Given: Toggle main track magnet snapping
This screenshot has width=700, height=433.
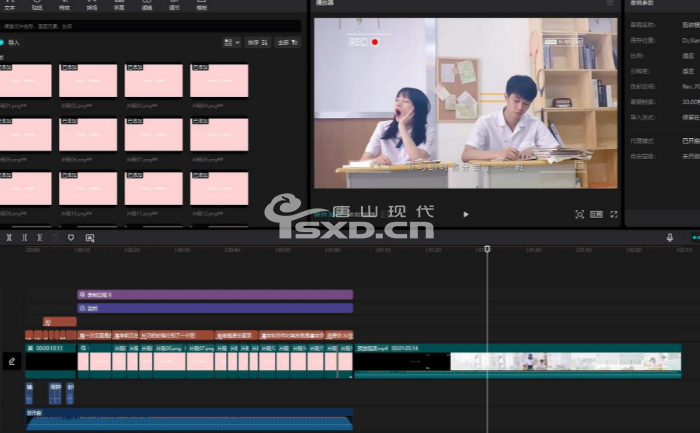Looking at the screenshot, I should tap(696, 237).
